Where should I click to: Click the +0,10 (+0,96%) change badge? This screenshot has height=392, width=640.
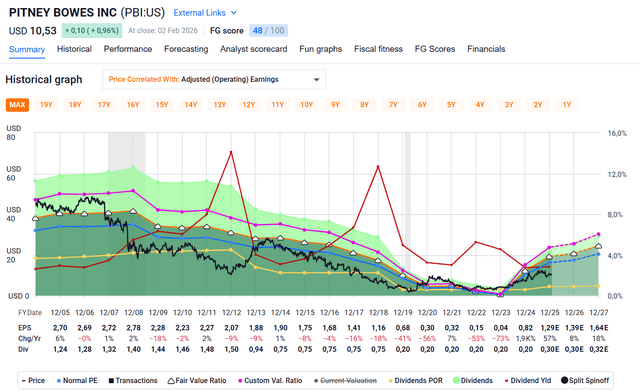(92, 31)
